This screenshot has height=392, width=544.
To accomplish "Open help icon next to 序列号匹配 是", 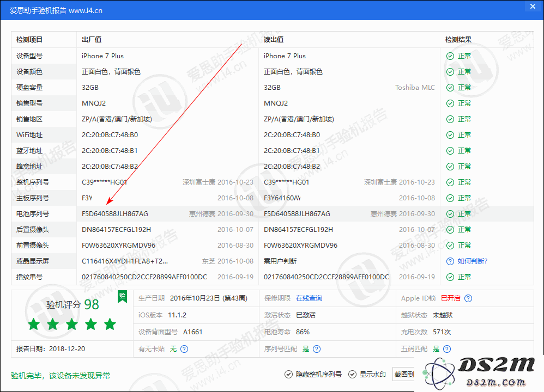I will [316, 349].
